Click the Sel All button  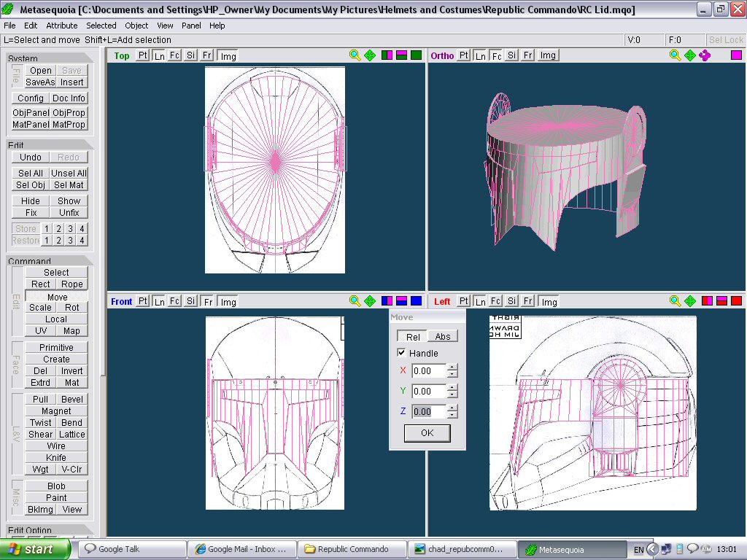31,174
